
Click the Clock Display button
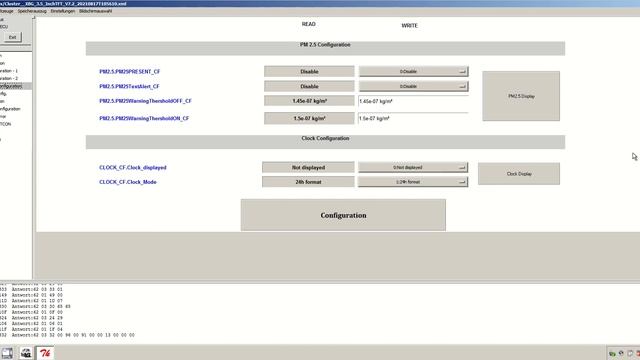519,173
